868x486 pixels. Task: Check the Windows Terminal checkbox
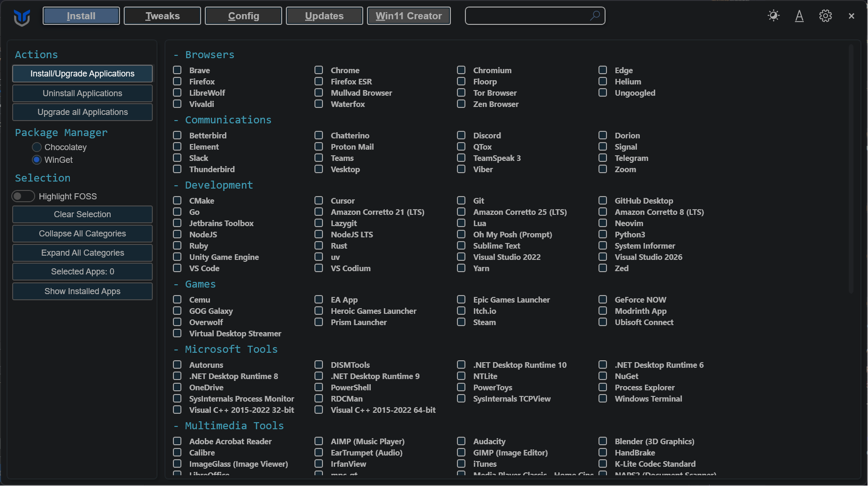point(603,398)
